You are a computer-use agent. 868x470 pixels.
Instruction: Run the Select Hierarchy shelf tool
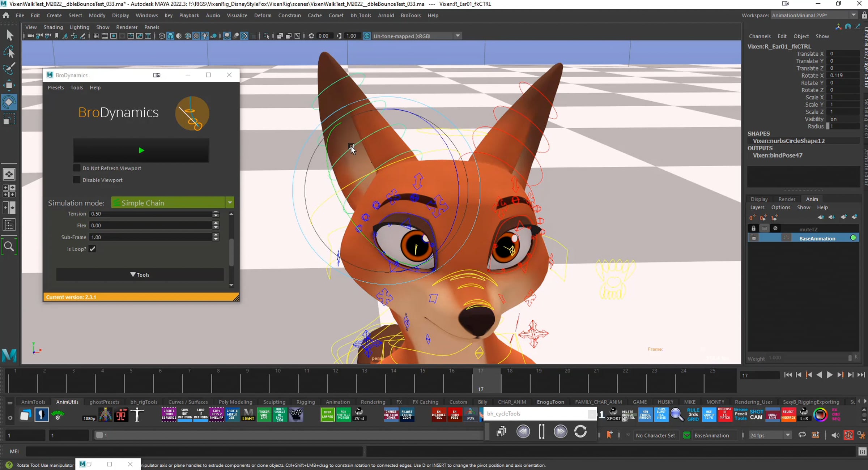tap(788, 415)
